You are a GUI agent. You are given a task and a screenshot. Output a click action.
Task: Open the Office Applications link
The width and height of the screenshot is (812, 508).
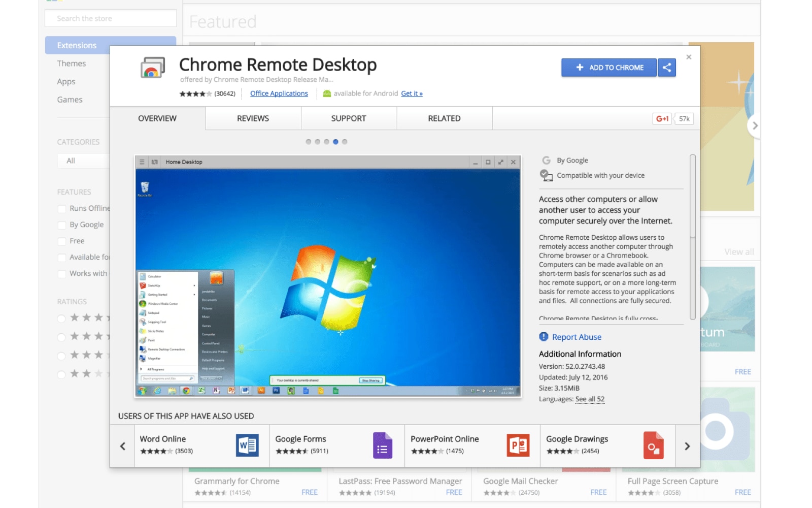click(x=279, y=93)
